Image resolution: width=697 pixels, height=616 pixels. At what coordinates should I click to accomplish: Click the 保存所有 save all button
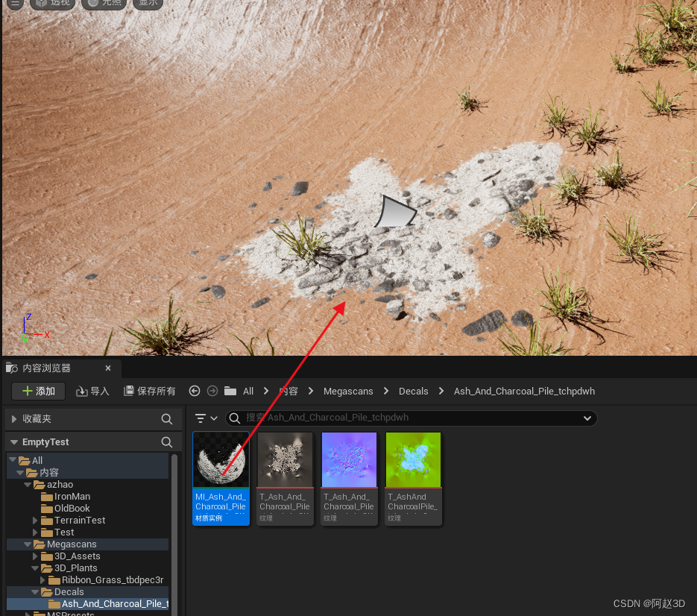click(149, 391)
